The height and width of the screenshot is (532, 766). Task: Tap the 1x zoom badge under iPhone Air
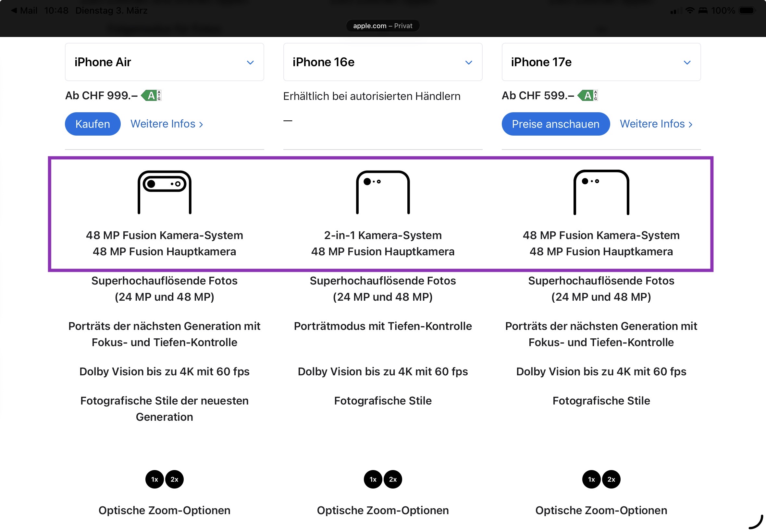click(x=154, y=479)
